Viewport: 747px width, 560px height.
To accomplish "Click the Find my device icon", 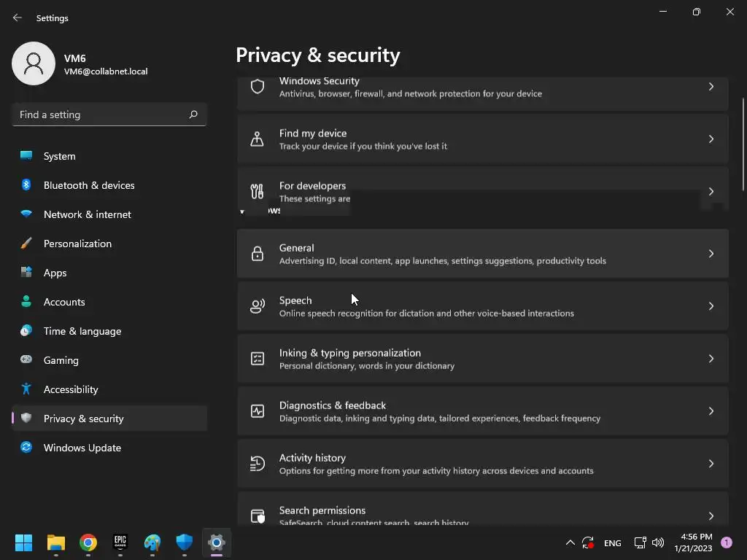I will (x=258, y=139).
